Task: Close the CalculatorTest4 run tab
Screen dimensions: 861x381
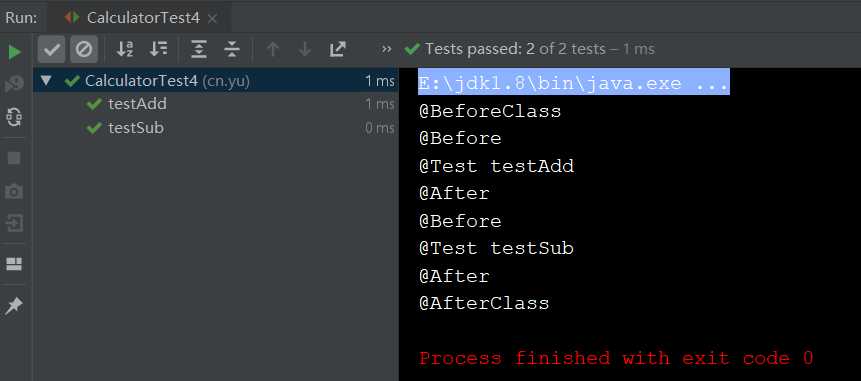Action: pos(213,19)
